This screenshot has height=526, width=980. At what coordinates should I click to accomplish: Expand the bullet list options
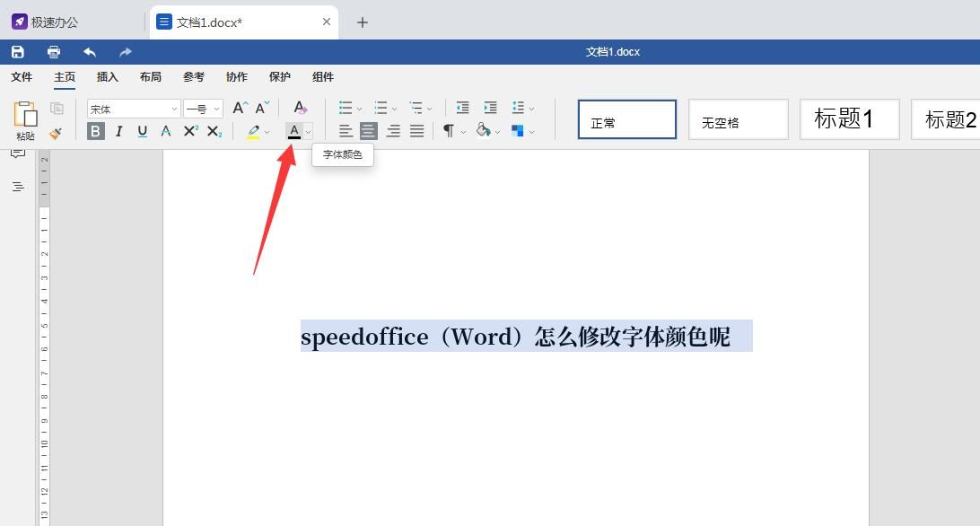pos(357,108)
